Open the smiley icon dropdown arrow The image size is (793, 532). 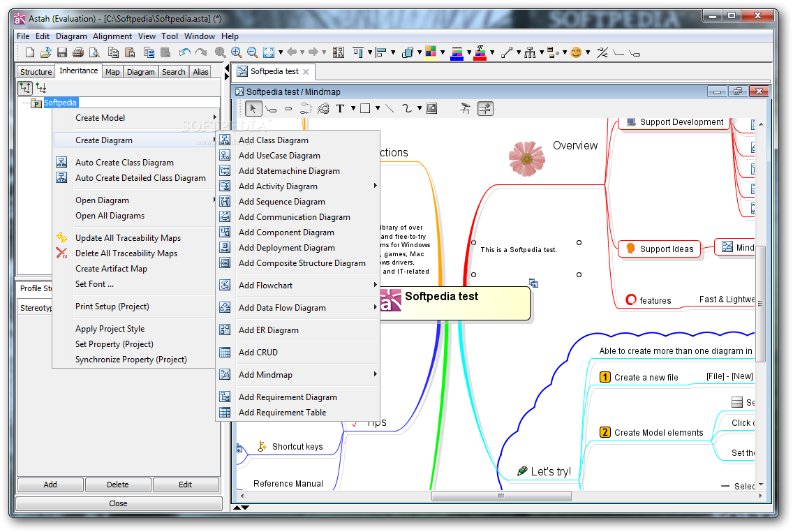[588, 52]
